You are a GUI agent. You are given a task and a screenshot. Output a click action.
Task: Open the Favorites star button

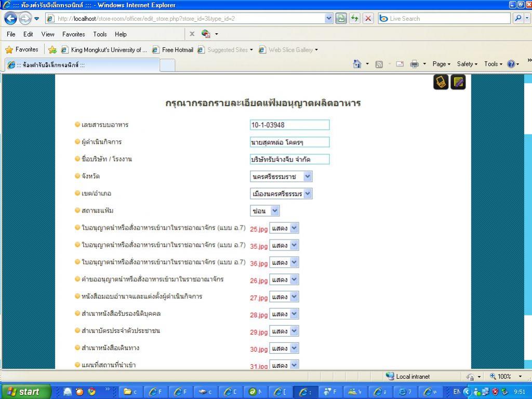click(22, 49)
